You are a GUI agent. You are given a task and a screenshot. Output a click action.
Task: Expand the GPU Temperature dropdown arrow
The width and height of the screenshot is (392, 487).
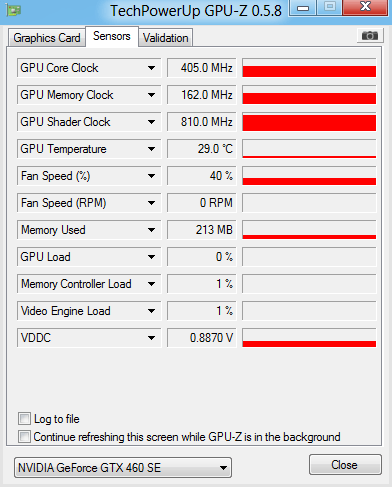(151, 149)
